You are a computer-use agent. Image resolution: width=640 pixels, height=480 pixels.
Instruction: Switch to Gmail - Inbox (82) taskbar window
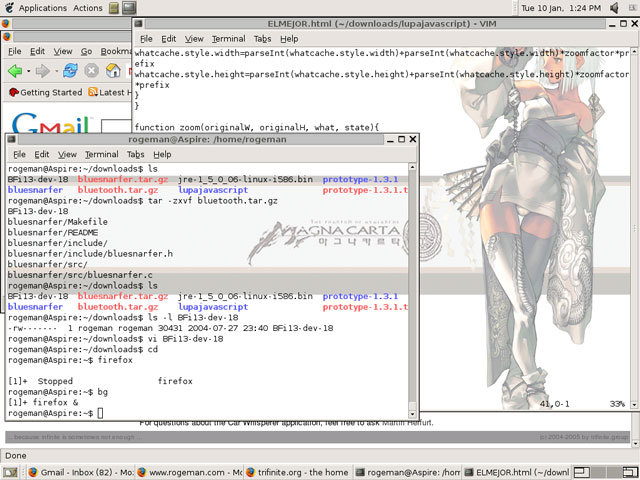coord(81,472)
